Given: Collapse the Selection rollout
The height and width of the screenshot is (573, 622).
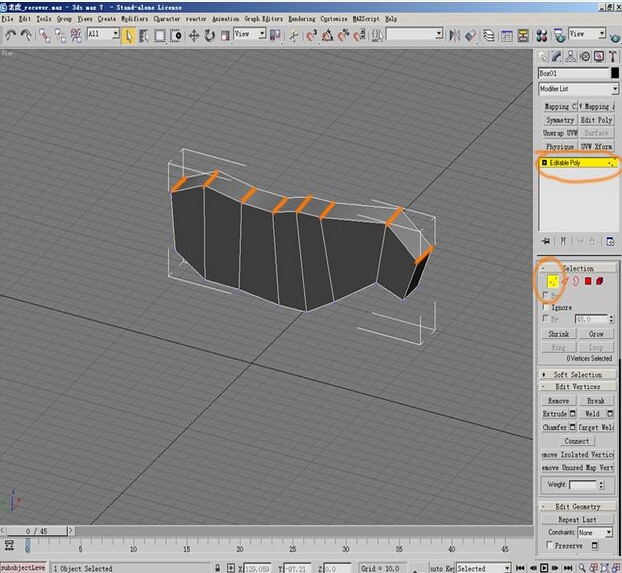Looking at the screenshot, I should pos(577,268).
